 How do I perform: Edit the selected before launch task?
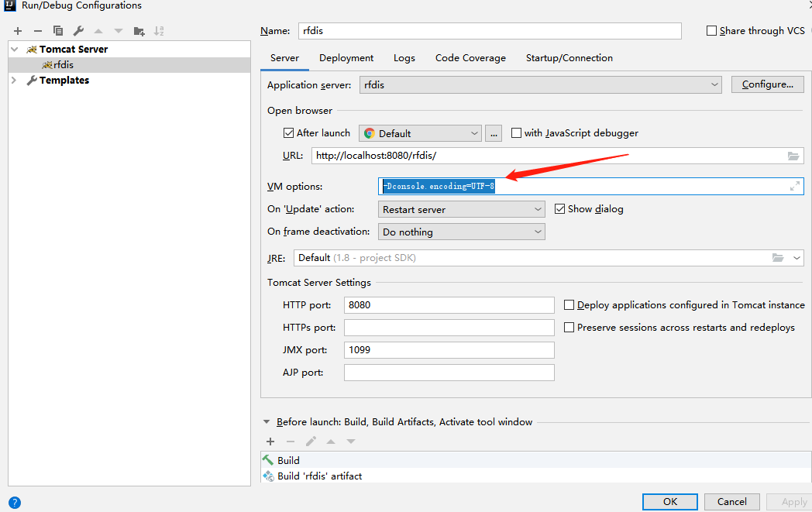click(311, 442)
